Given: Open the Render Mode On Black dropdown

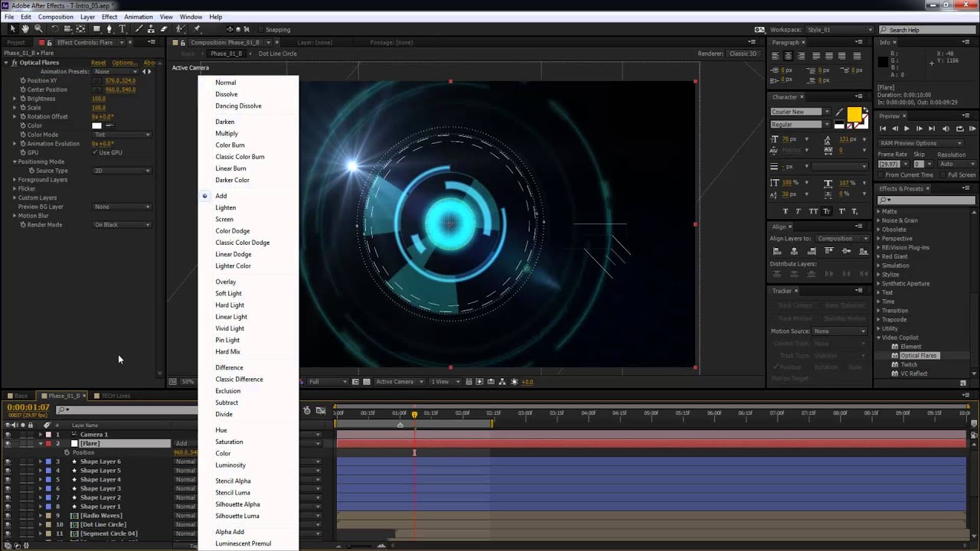Looking at the screenshot, I should 122,225.
